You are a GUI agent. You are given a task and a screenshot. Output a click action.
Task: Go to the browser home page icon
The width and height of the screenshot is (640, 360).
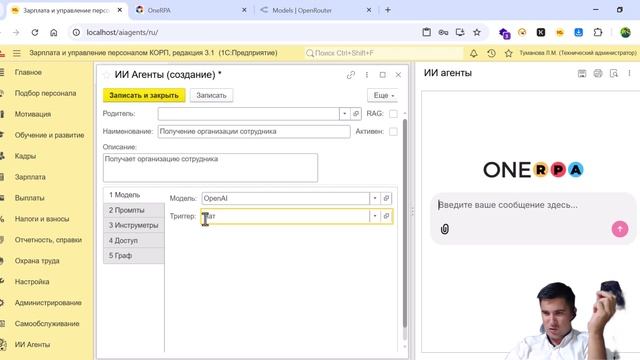[x=53, y=32]
